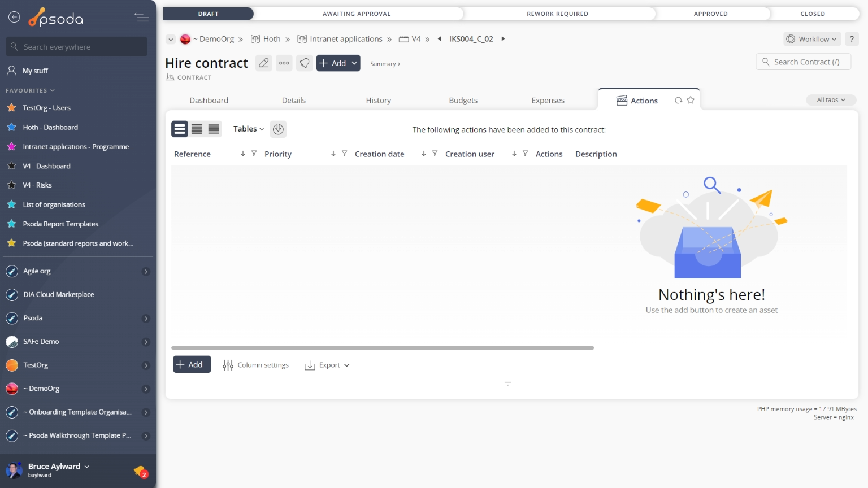
Task: Expand the Psoda organisation arrow
Action: (x=146, y=319)
